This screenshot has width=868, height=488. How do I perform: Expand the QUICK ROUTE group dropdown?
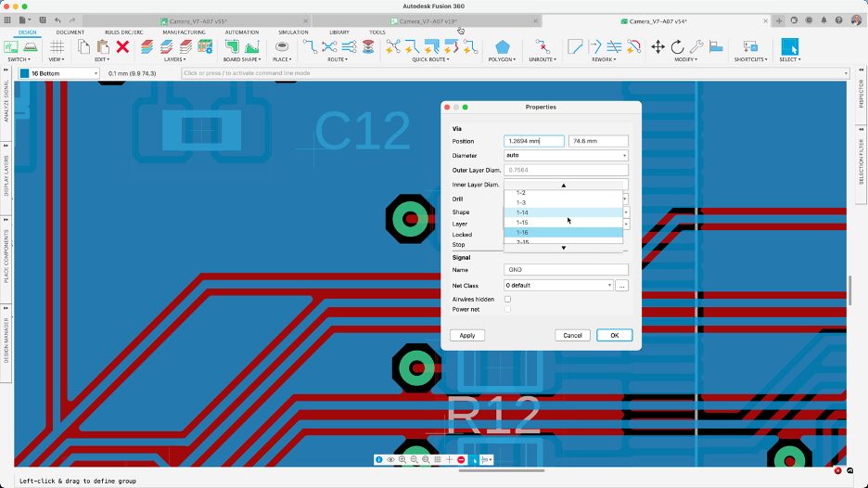pyautogui.click(x=430, y=59)
